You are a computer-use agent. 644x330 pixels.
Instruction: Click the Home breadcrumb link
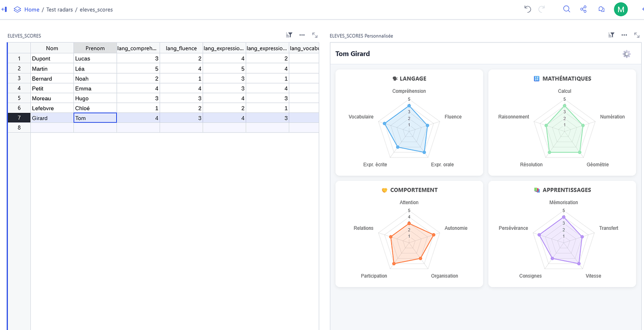[32, 9]
